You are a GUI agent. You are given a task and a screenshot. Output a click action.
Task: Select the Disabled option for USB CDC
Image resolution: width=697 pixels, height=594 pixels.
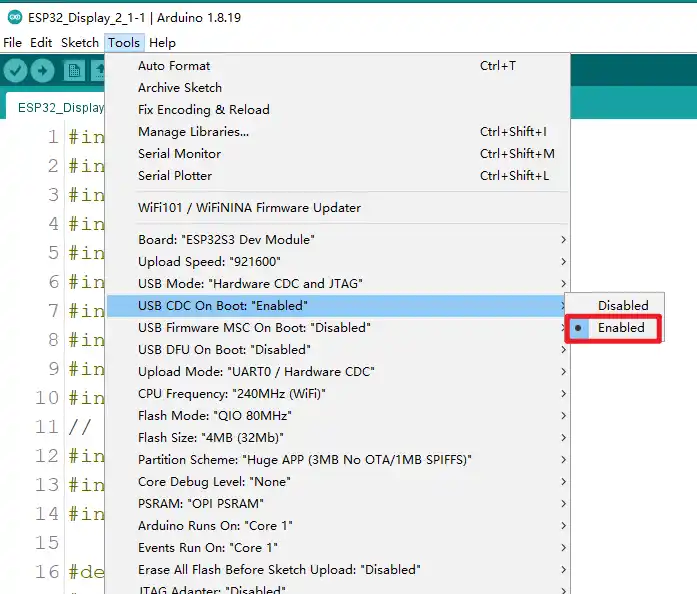(x=622, y=306)
